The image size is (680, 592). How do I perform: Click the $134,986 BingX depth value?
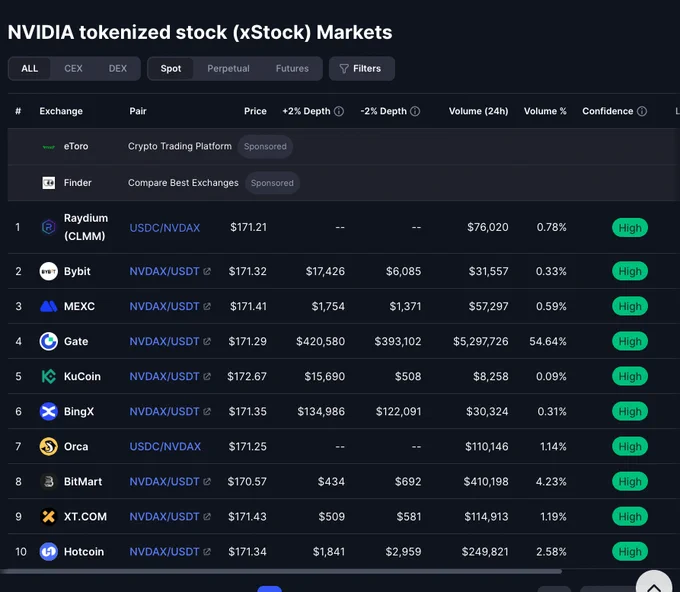[x=321, y=412]
